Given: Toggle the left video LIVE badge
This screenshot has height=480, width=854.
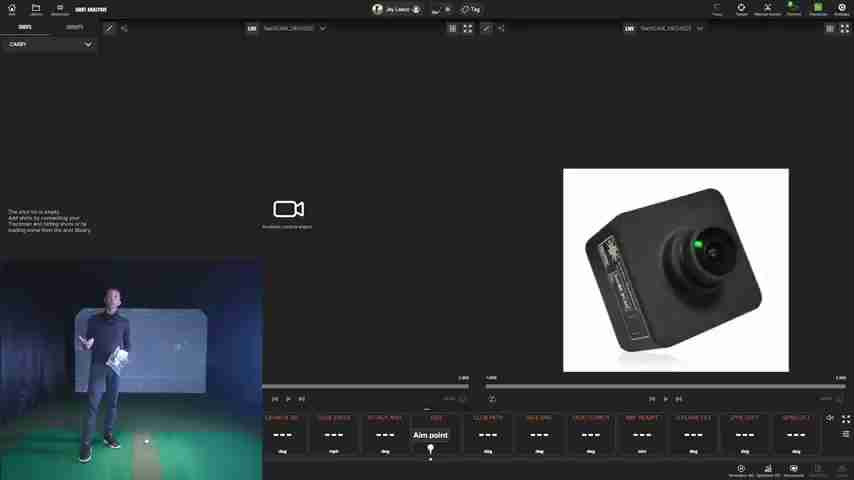Looking at the screenshot, I should (252, 28).
